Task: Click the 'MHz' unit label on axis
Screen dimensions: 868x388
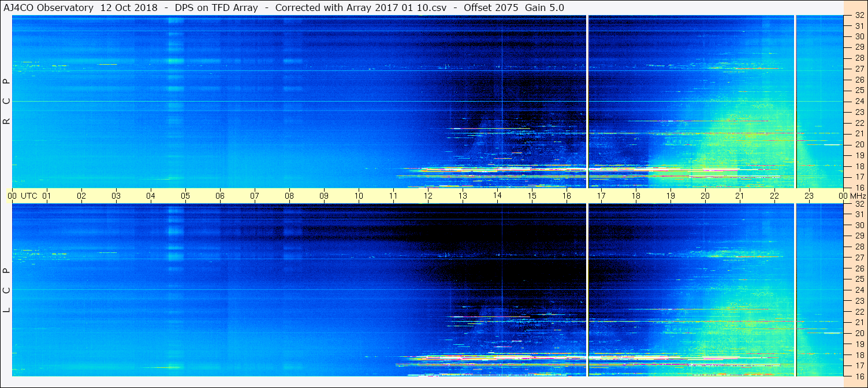Action: coord(858,196)
